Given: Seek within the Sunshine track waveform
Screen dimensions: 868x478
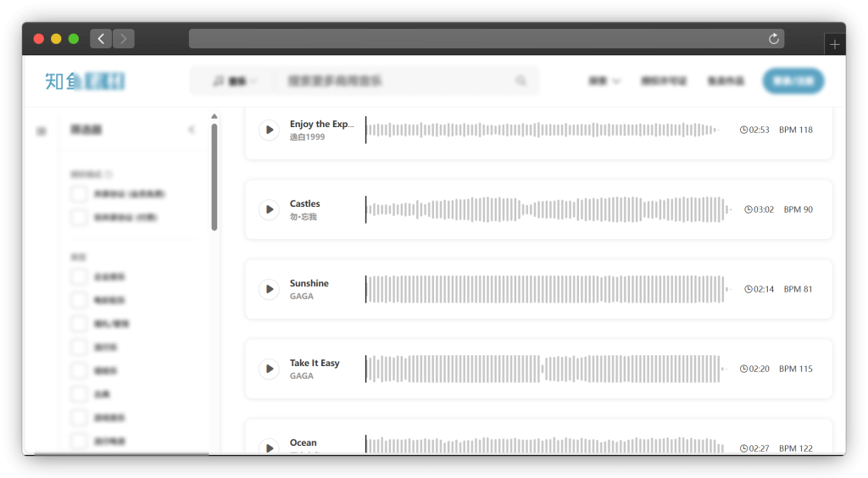Looking at the screenshot, I should 542,289.
